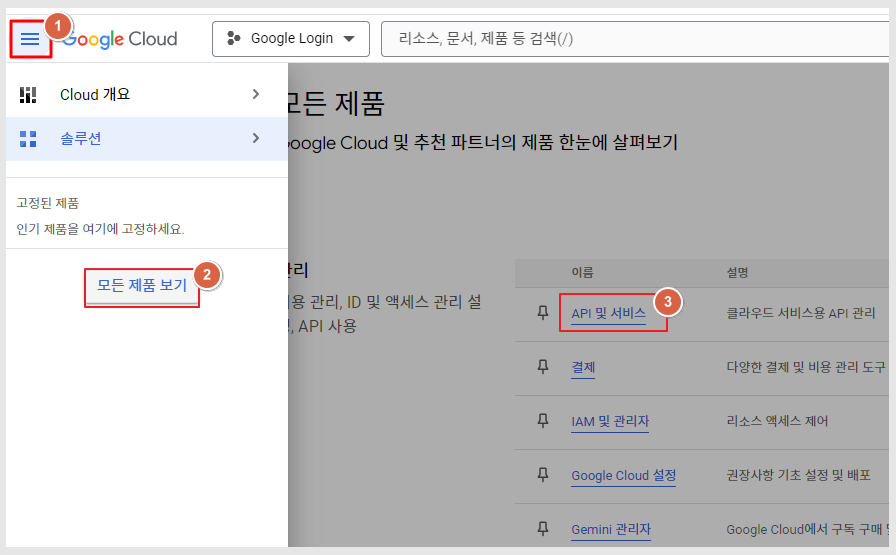Click the 고정된 제품 section label

(47, 203)
